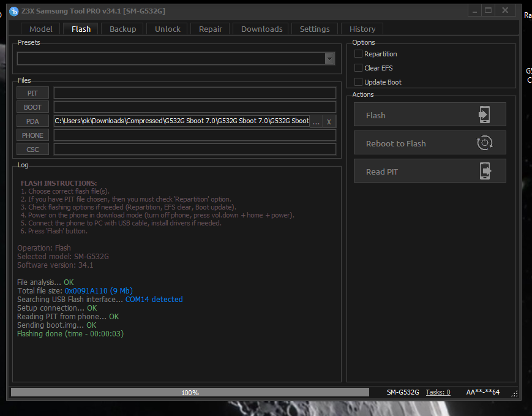532x416 pixels.
Task: Click the CSC file path field
Action: pyautogui.click(x=195, y=149)
